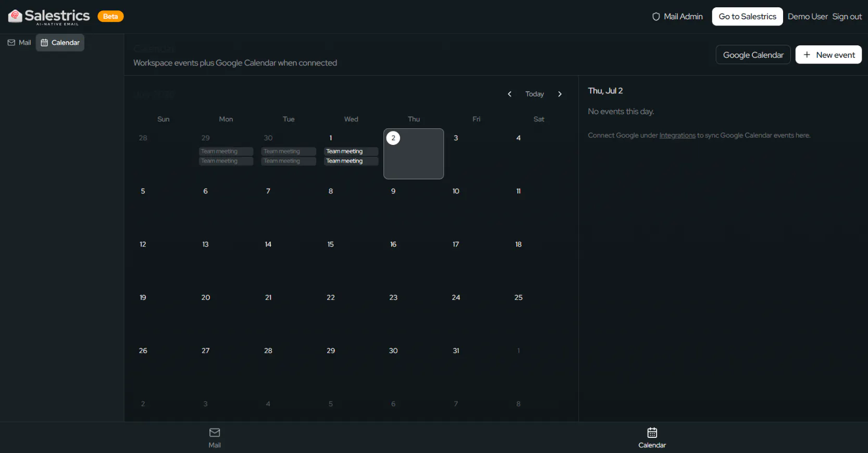Select July 30 on calendar
Screen dimensions: 868x453
click(414, 366)
